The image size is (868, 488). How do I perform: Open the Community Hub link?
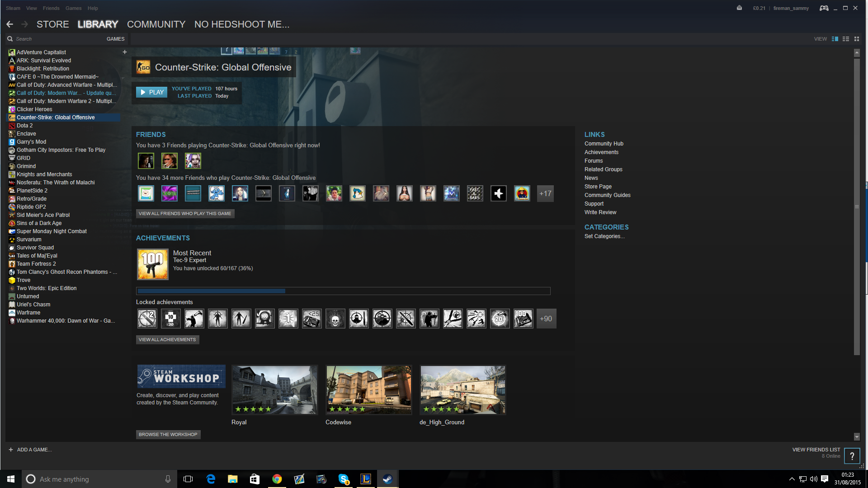coord(604,144)
